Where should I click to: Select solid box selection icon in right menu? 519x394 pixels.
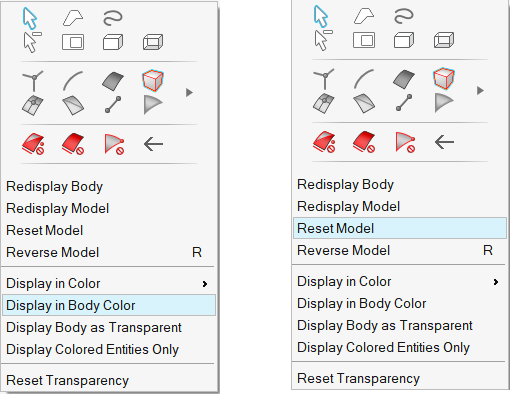(404, 40)
